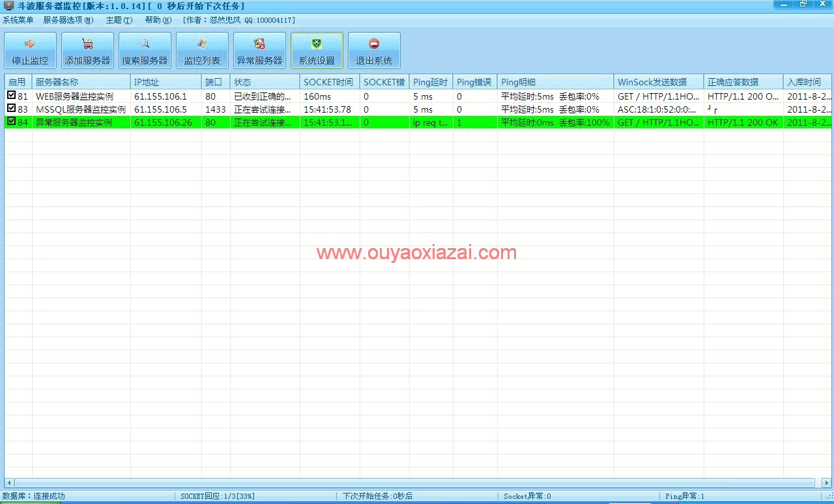Click the 入库时间 column header
The width and height of the screenshot is (834, 504).
[x=807, y=82]
